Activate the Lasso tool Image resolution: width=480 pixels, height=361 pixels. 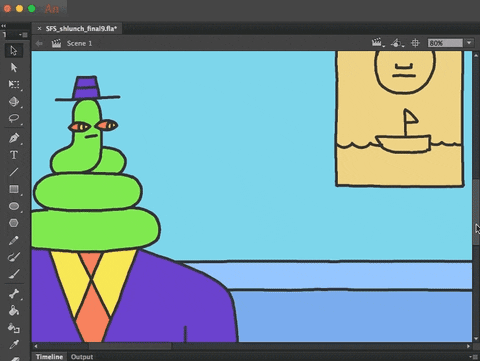14,118
